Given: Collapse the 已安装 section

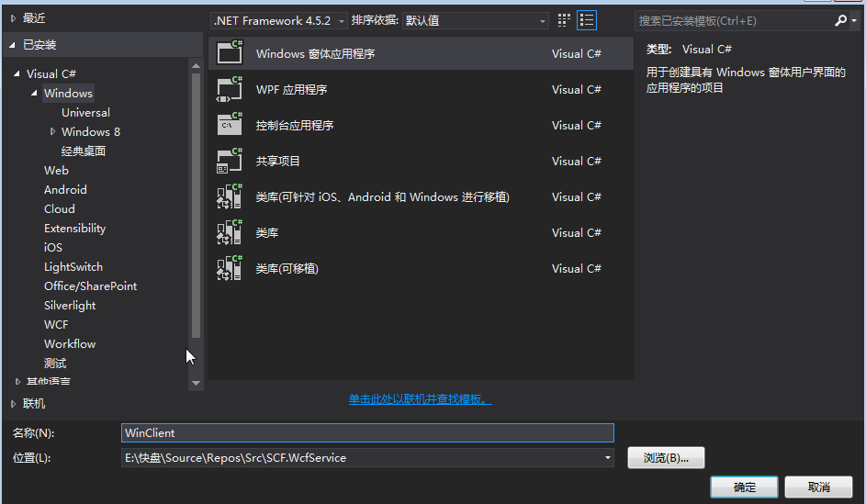Looking at the screenshot, I should coord(12,45).
